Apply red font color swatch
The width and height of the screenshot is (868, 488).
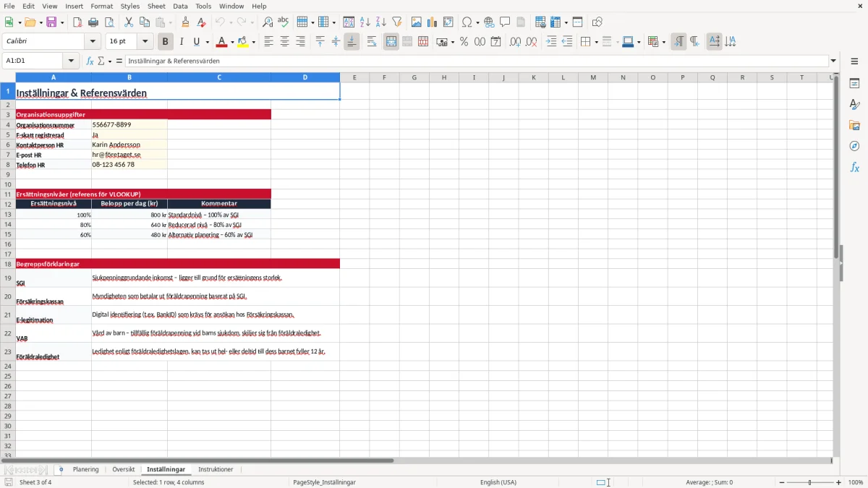[x=222, y=42]
